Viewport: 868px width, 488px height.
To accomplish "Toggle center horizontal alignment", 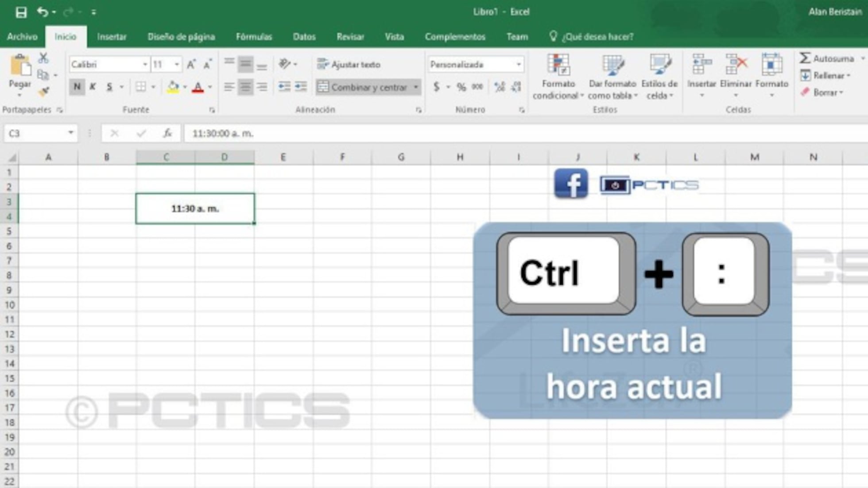I will (x=245, y=87).
